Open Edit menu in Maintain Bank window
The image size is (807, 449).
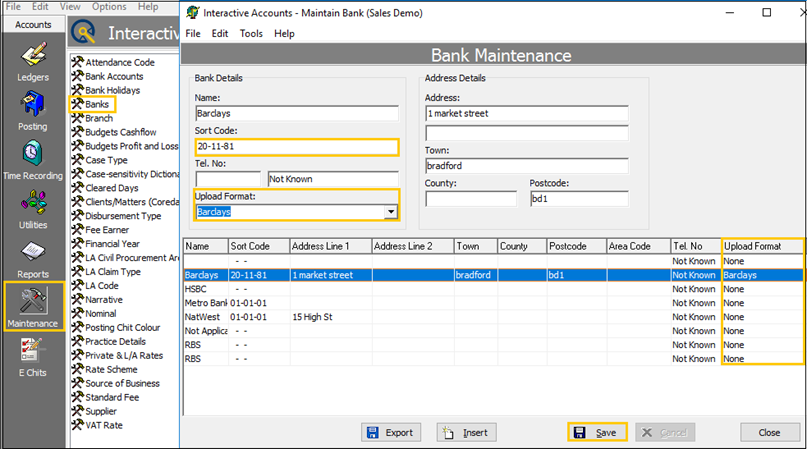[x=220, y=33]
